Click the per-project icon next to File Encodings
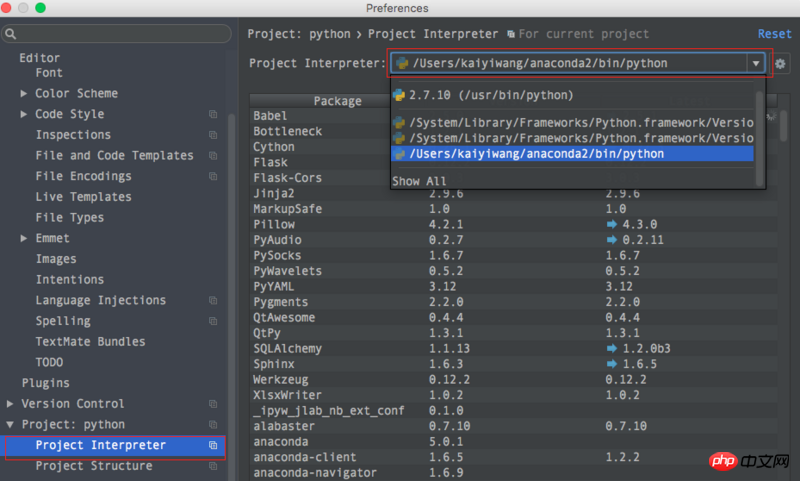This screenshot has width=800, height=481. click(x=213, y=176)
